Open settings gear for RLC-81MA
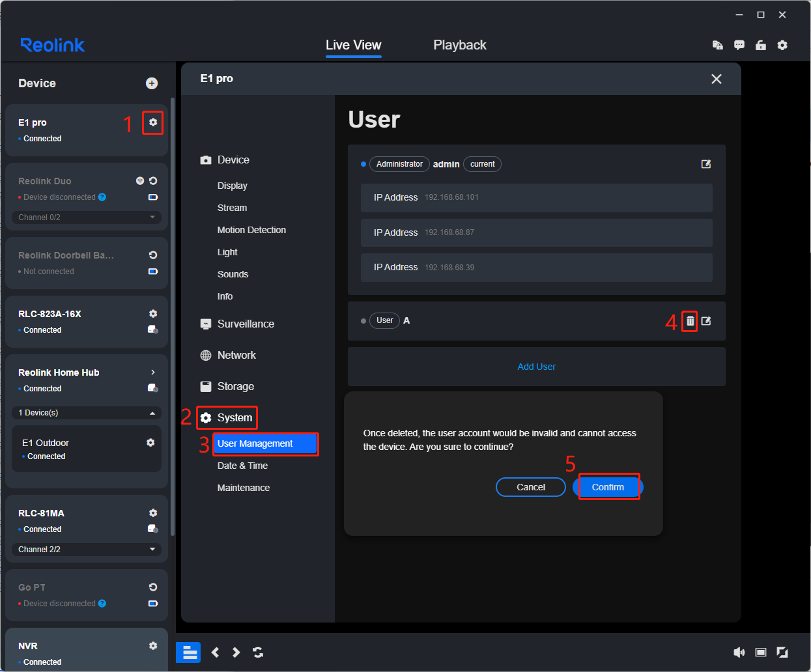Viewport: 811px width, 672px height. pyautogui.click(x=153, y=513)
